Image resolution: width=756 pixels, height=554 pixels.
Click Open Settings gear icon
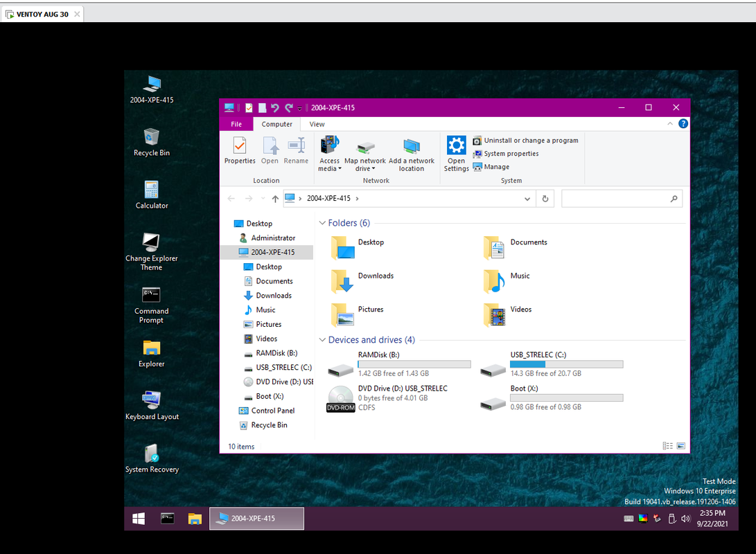(456, 154)
